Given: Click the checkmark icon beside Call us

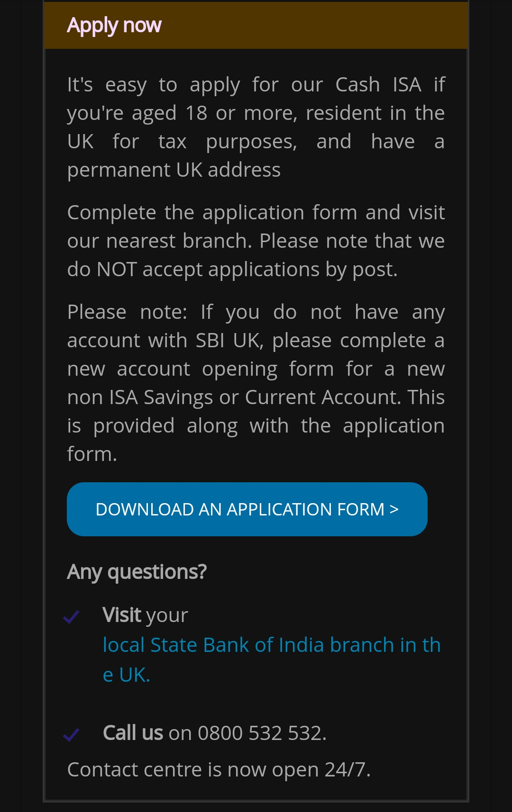Looking at the screenshot, I should 71,735.
